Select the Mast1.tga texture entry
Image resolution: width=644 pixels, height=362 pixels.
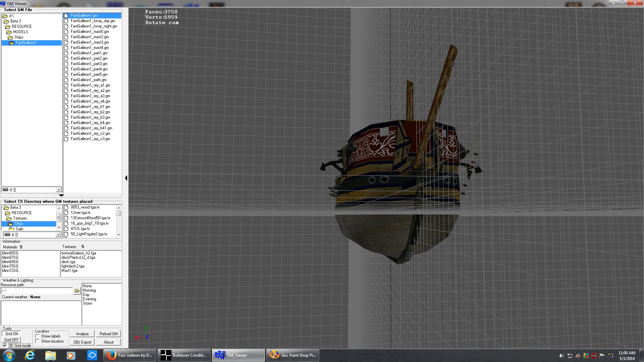click(69, 270)
